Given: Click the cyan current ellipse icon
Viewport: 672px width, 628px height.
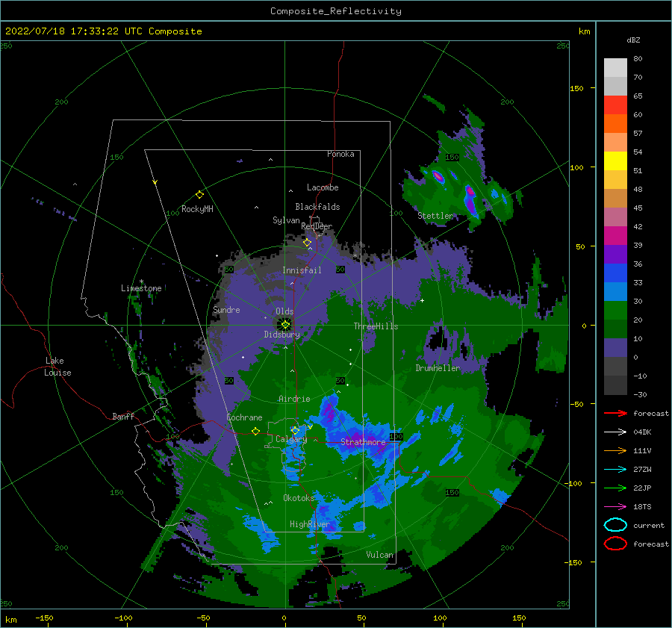Looking at the screenshot, I should (615, 525).
